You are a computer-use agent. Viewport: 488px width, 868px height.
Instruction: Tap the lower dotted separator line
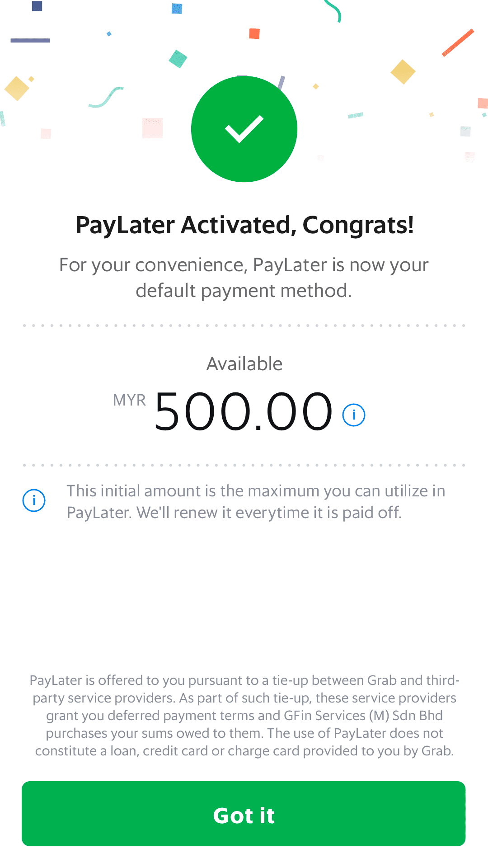click(x=244, y=465)
